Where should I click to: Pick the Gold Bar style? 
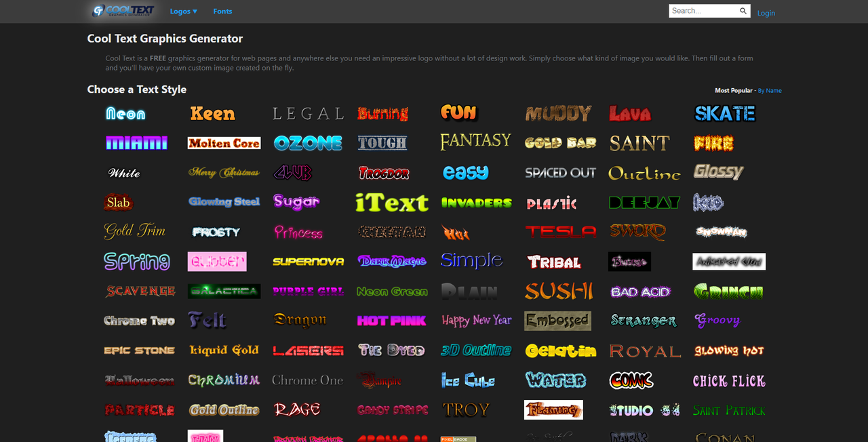(560, 143)
